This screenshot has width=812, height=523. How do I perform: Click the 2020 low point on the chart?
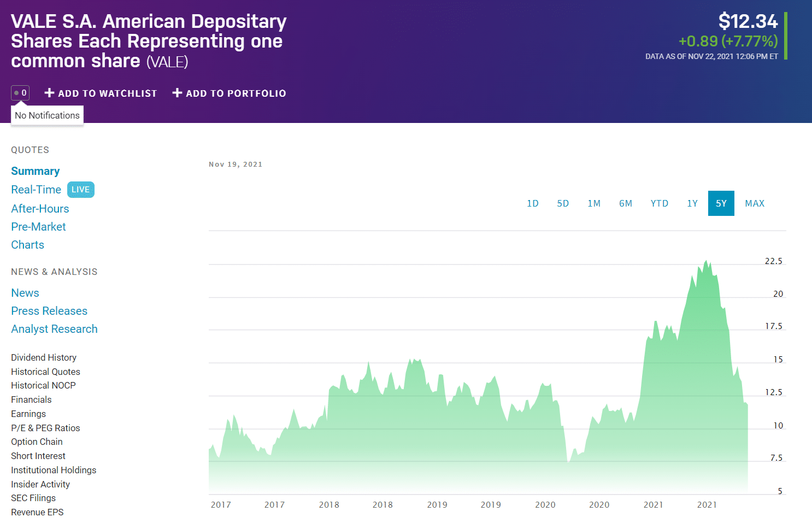(x=568, y=462)
